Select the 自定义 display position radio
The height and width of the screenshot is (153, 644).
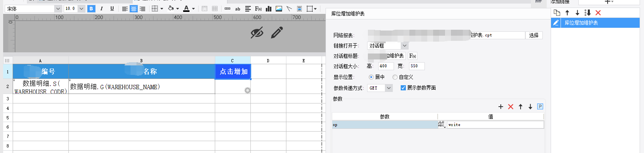(395, 77)
